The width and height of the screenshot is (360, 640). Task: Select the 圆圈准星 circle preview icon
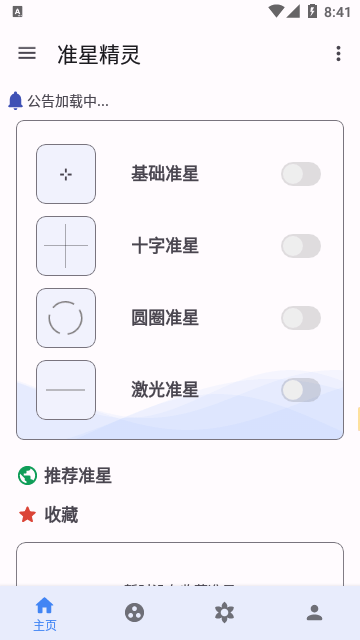(x=66, y=318)
